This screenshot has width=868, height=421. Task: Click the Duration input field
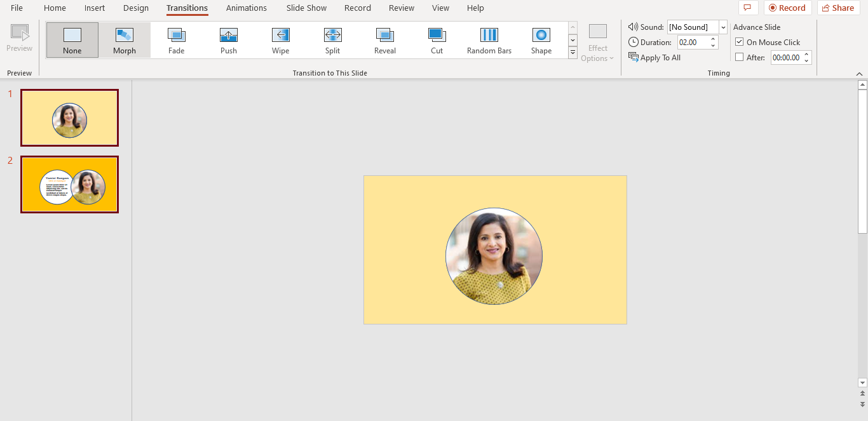pos(693,43)
